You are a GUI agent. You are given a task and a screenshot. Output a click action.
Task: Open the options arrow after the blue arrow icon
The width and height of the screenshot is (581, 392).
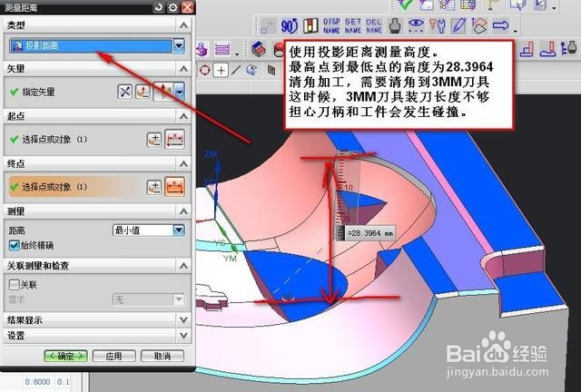(x=515, y=31)
